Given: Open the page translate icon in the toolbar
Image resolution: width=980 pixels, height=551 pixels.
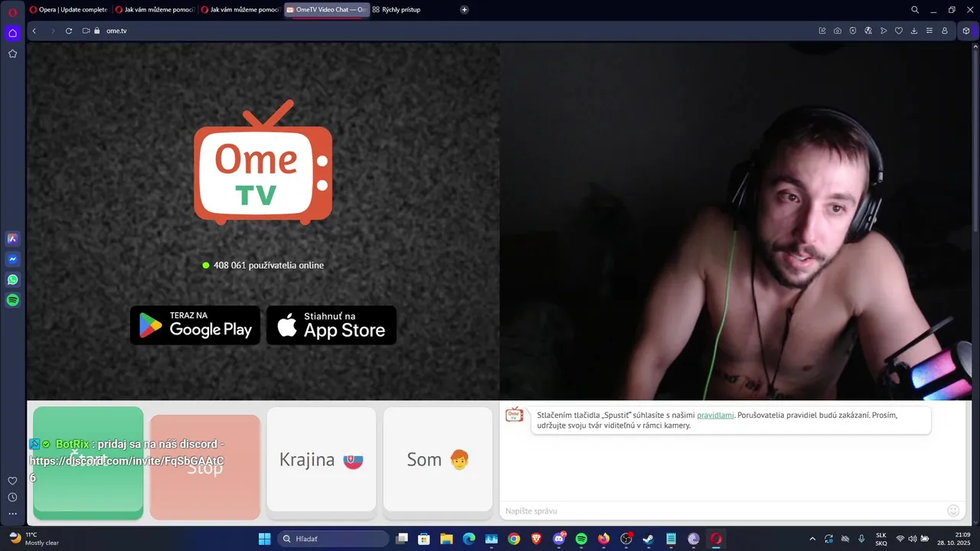Looking at the screenshot, I should pos(868,31).
